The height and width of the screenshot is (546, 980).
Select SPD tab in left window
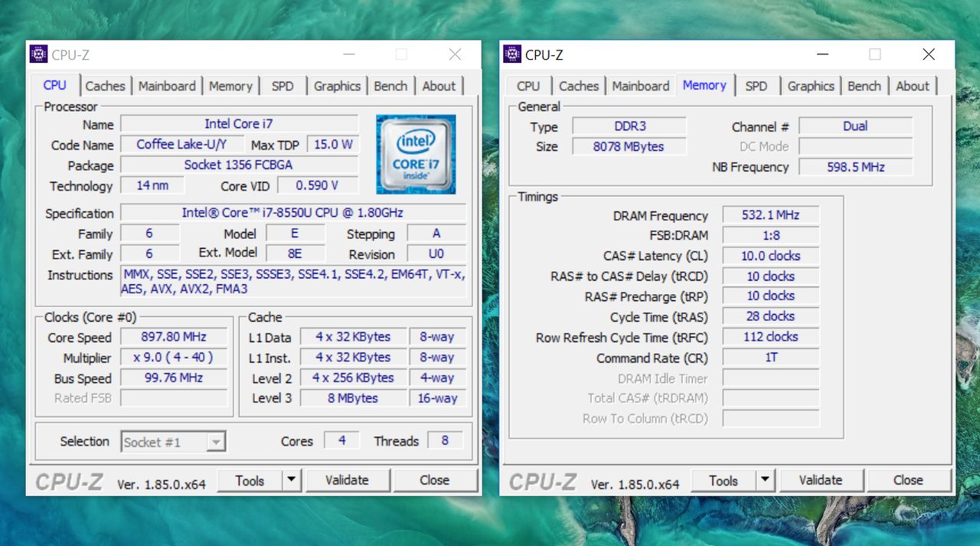(283, 86)
